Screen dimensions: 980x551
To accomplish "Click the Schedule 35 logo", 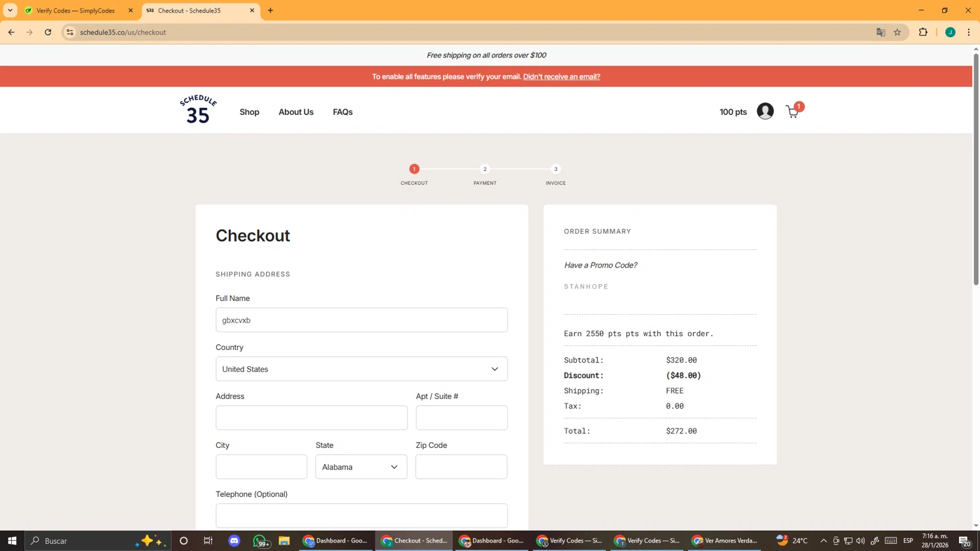I will pyautogui.click(x=198, y=109).
